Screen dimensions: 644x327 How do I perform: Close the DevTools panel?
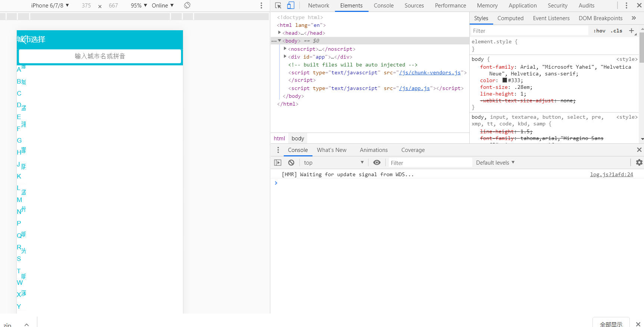click(x=639, y=5)
